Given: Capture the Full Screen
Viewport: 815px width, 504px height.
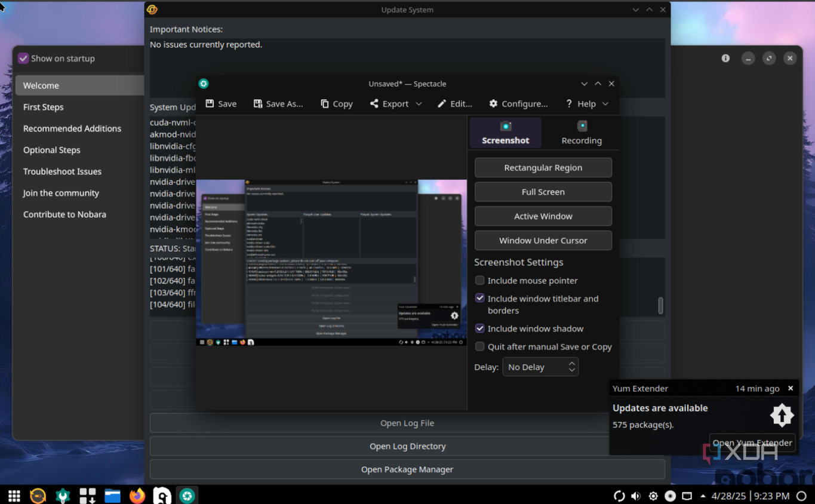Looking at the screenshot, I should 543,192.
